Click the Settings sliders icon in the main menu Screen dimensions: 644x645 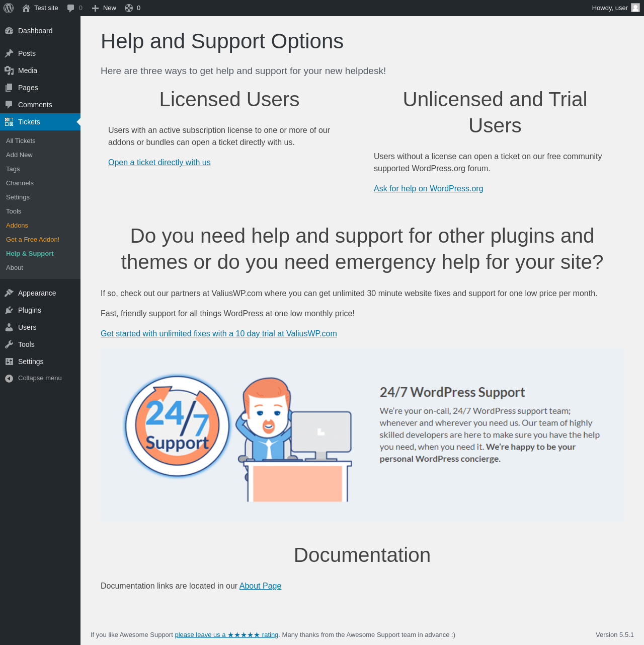point(9,362)
